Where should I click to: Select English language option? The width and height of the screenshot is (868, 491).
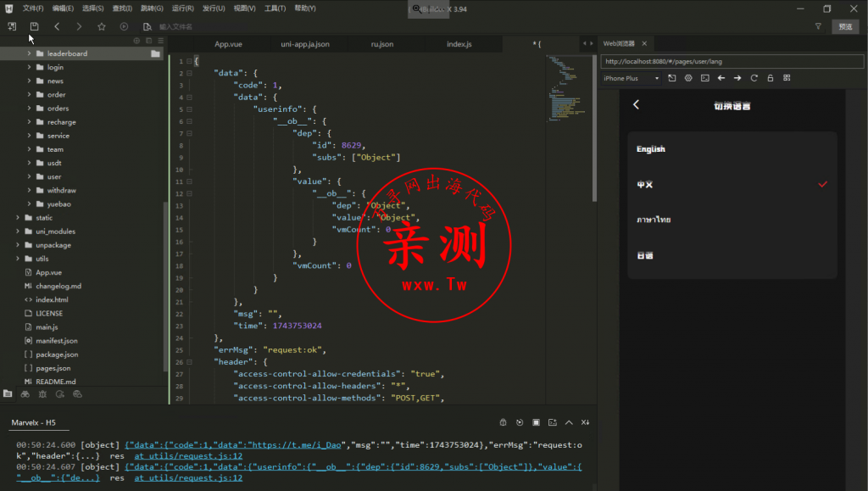click(x=651, y=149)
